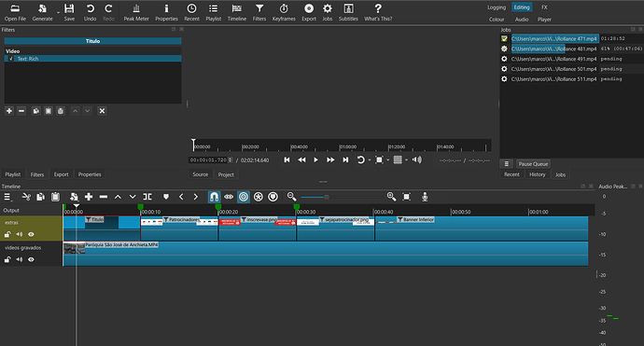Lift clip using the up chevron icon
Screen dimensions: 644x346
pos(118,197)
